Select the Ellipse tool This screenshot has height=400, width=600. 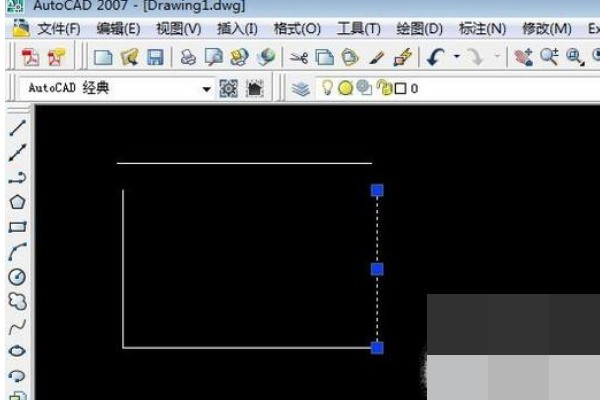point(18,351)
